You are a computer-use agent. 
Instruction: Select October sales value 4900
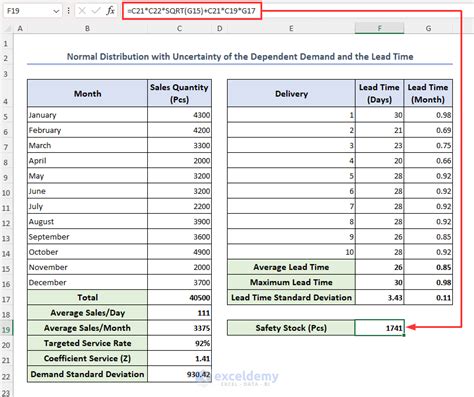[179, 252]
